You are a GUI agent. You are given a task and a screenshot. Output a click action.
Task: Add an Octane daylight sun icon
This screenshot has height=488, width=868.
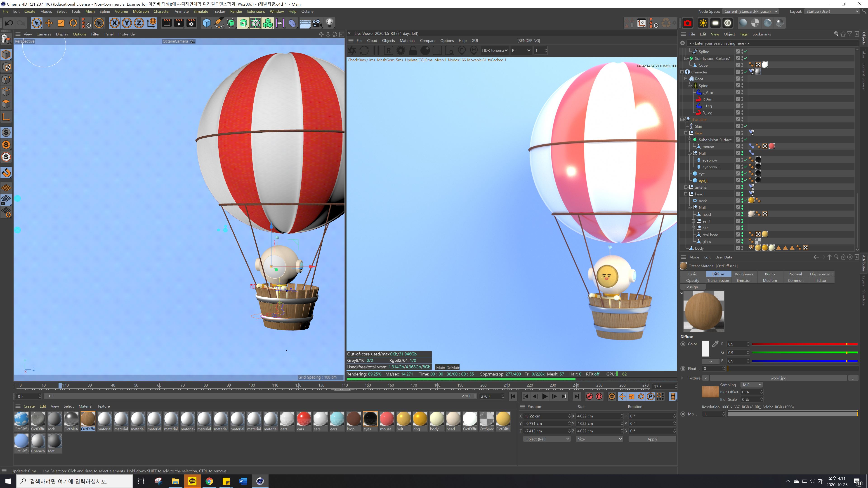[x=703, y=23]
